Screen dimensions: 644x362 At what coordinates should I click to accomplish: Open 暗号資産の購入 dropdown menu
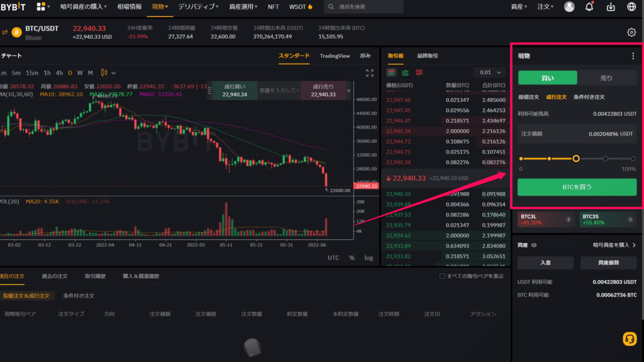coord(84,6)
